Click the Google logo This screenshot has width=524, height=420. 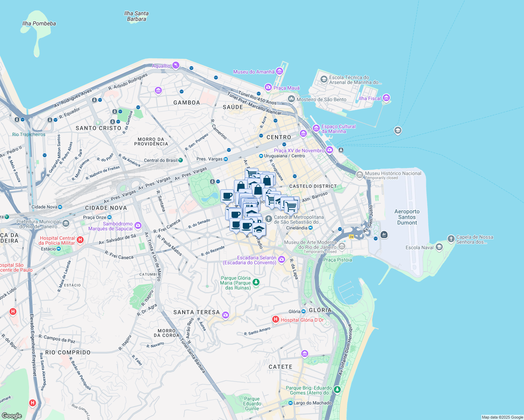pos(12,415)
